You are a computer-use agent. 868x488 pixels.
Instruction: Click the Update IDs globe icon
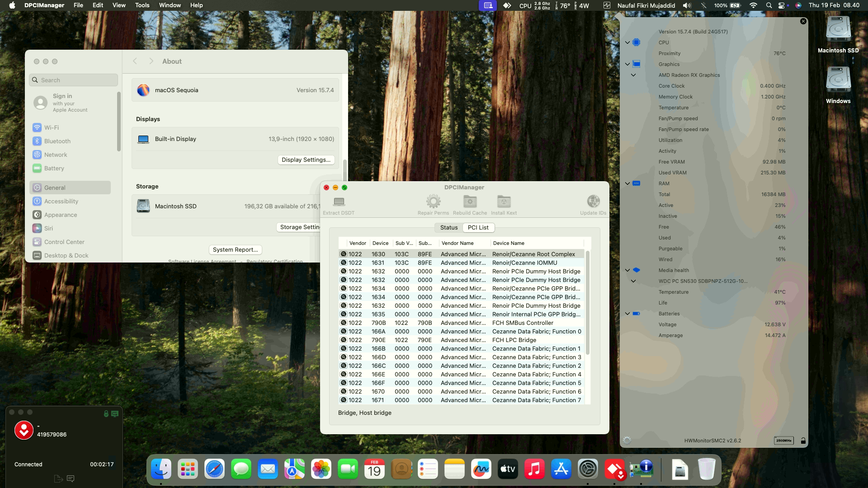593,202
